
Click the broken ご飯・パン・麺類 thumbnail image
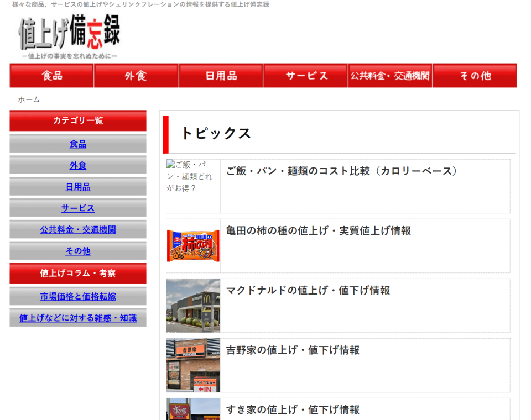point(193,186)
